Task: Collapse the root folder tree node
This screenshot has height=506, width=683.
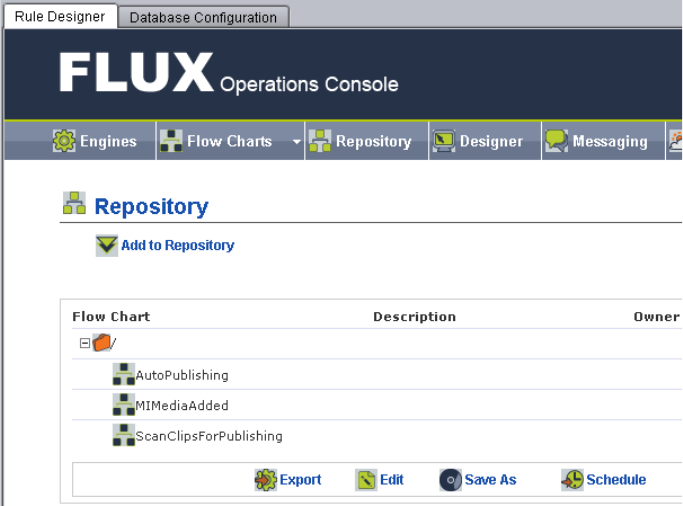Action: (x=85, y=344)
